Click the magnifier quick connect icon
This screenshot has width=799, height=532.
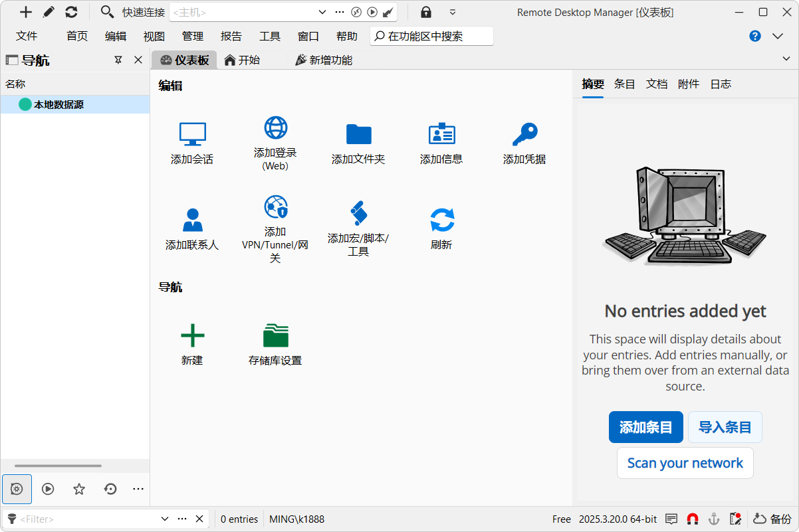click(x=107, y=12)
